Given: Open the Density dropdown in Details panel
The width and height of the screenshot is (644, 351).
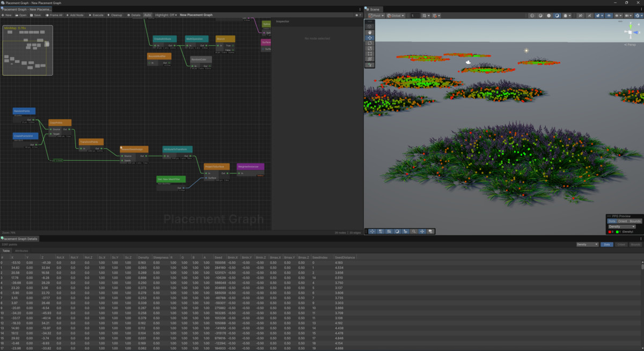Looking at the screenshot, I should coord(587,244).
